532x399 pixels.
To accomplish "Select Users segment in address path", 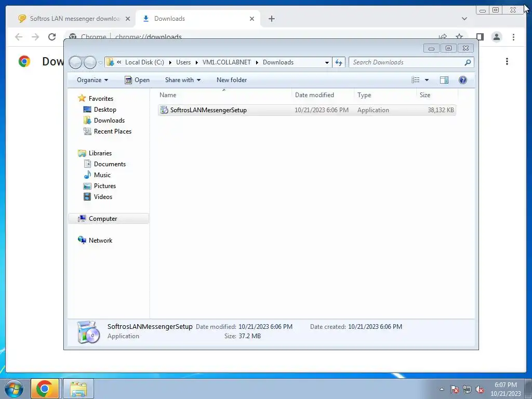I will [183, 62].
